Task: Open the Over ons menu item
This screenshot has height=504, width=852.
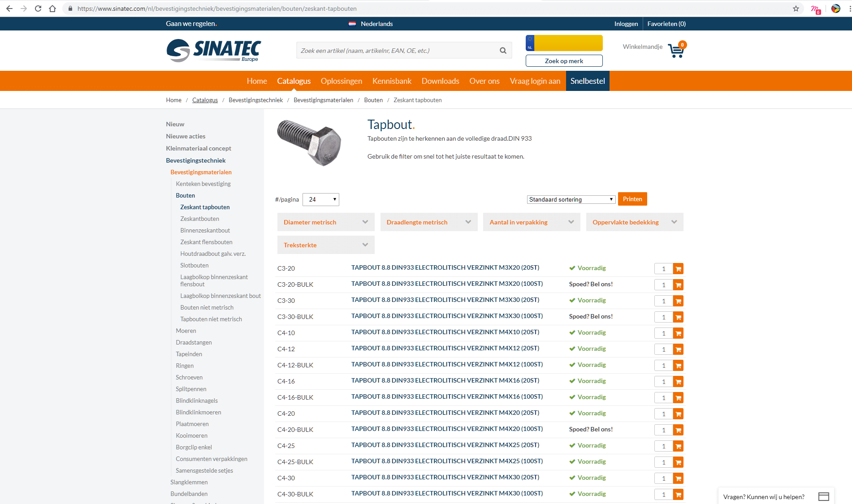Action: [484, 81]
